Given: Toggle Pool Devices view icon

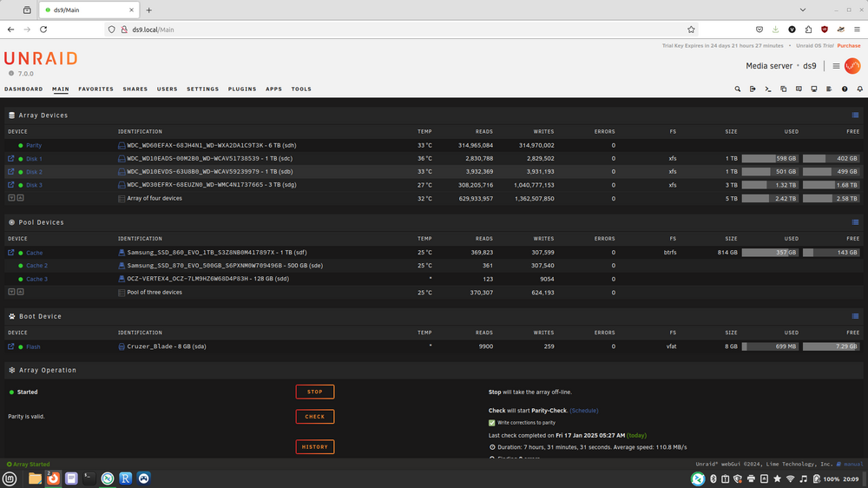Looking at the screenshot, I should [x=855, y=222].
